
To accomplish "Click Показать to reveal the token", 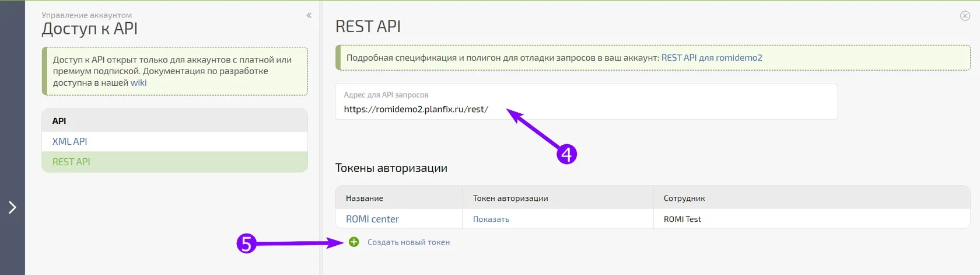I will pos(491,219).
